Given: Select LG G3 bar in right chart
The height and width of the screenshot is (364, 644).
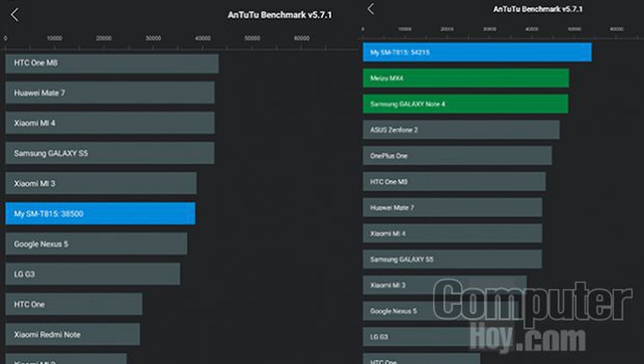Looking at the screenshot, I should (438, 337).
